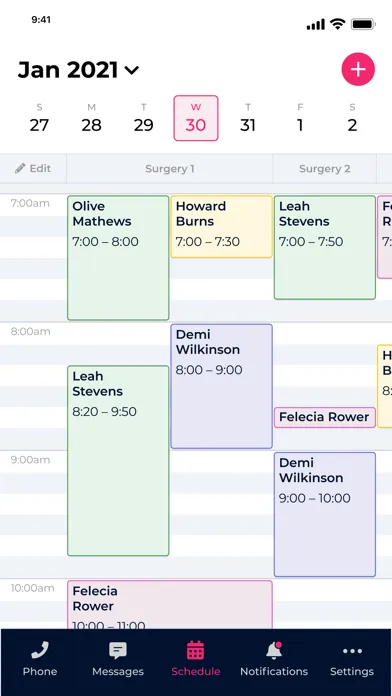Click the Surgery 2 column header
392x696 pixels.
(x=325, y=169)
